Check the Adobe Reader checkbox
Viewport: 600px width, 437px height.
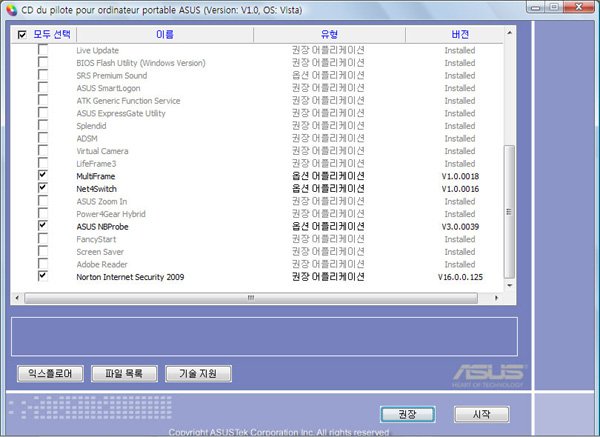(x=43, y=264)
